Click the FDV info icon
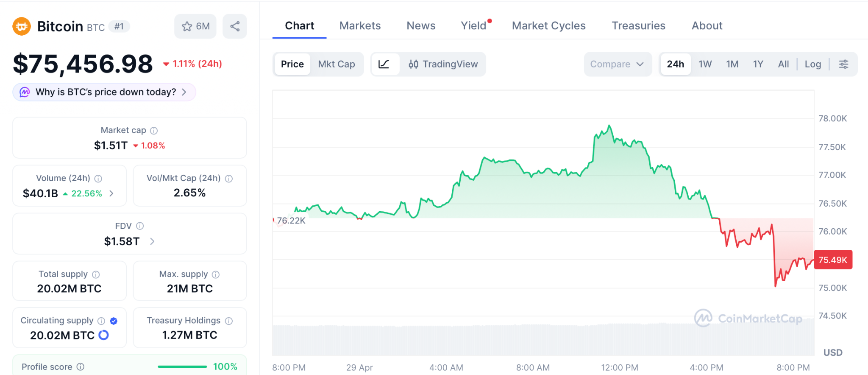The height and width of the screenshot is (375, 868). point(140,226)
